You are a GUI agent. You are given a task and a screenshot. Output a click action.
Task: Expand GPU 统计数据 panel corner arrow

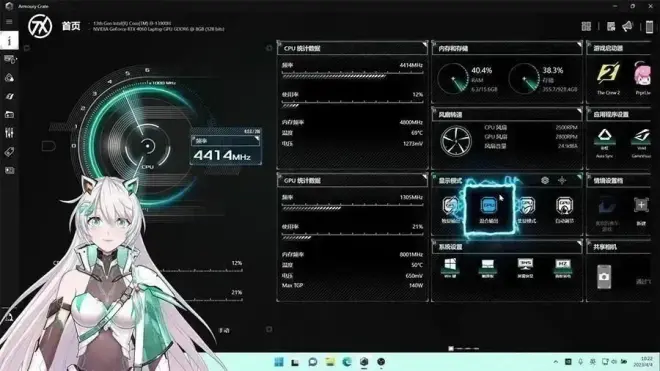(425, 176)
